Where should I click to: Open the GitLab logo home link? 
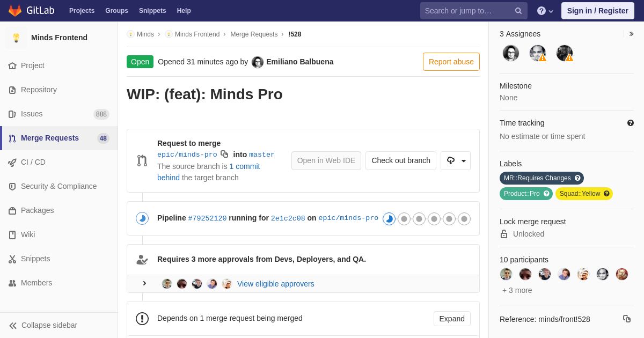coord(31,11)
